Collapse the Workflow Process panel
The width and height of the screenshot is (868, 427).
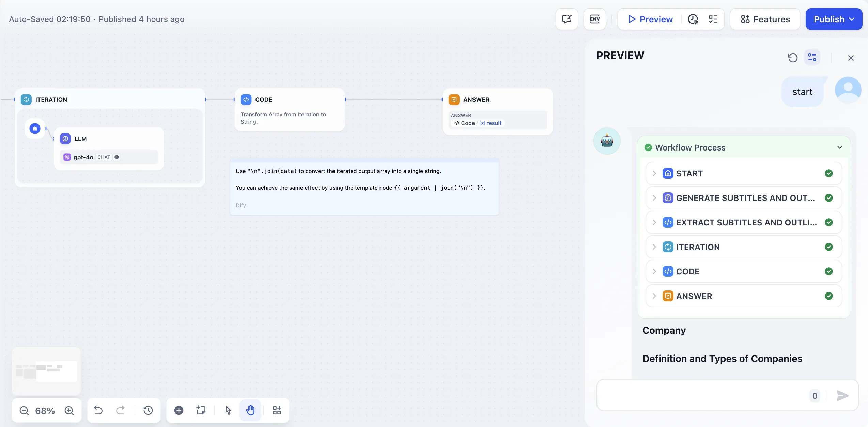coord(839,147)
